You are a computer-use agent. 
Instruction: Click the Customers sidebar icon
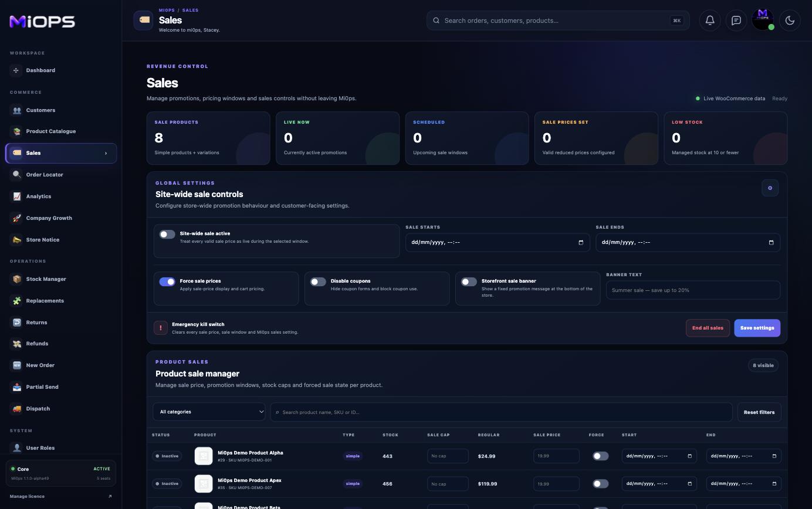pyautogui.click(x=16, y=110)
